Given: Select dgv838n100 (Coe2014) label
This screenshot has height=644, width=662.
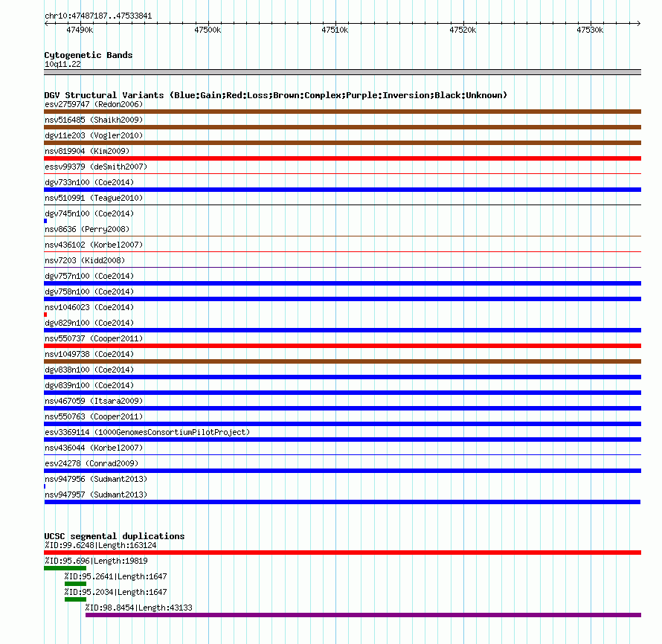Looking at the screenshot, I should (x=89, y=370).
